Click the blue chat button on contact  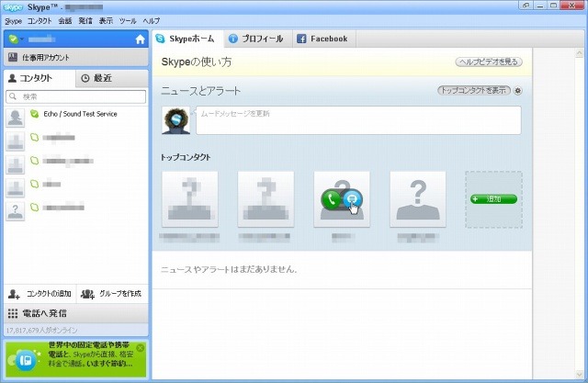pyautogui.click(x=352, y=199)
